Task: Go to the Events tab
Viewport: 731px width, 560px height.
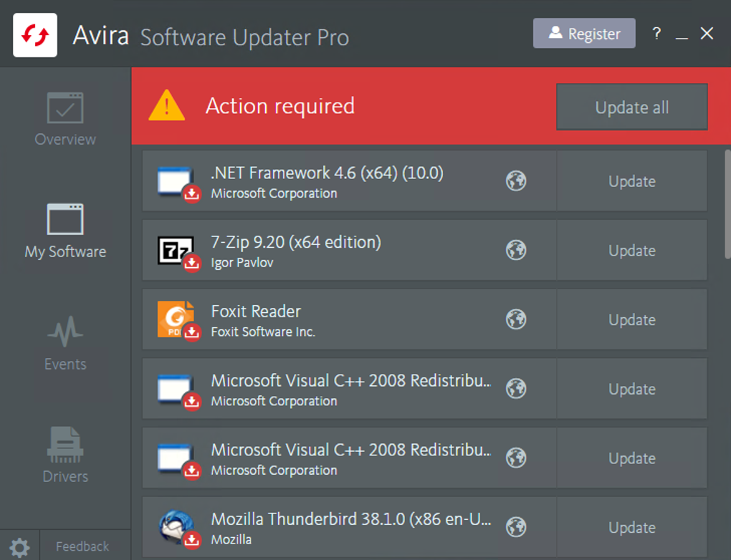Action: tap(65, 344)
